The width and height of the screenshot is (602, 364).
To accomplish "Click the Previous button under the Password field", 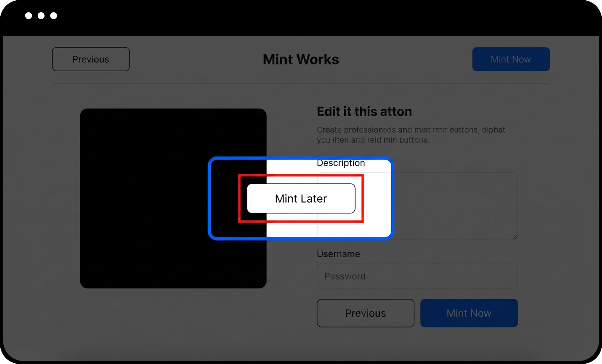I will pyautogui.click(x=366, y=313).
